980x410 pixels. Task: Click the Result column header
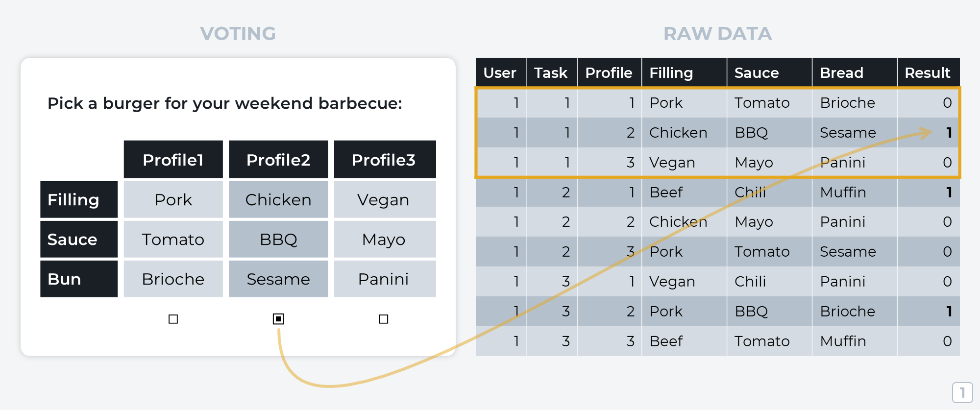coord(928,72)
